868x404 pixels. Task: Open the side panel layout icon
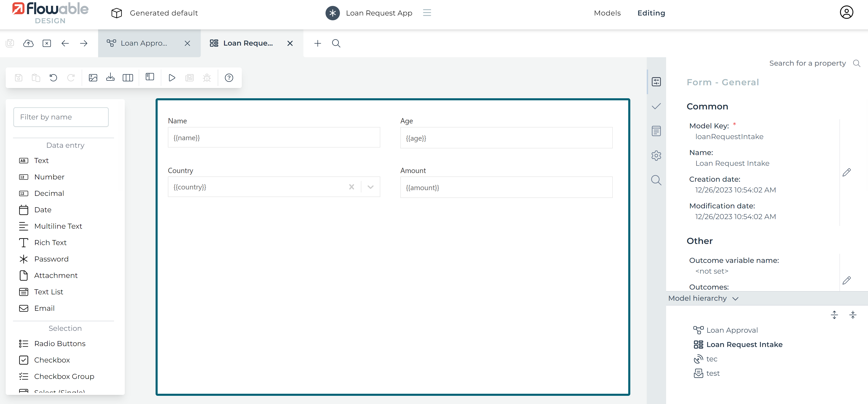[x=150, y=78]
